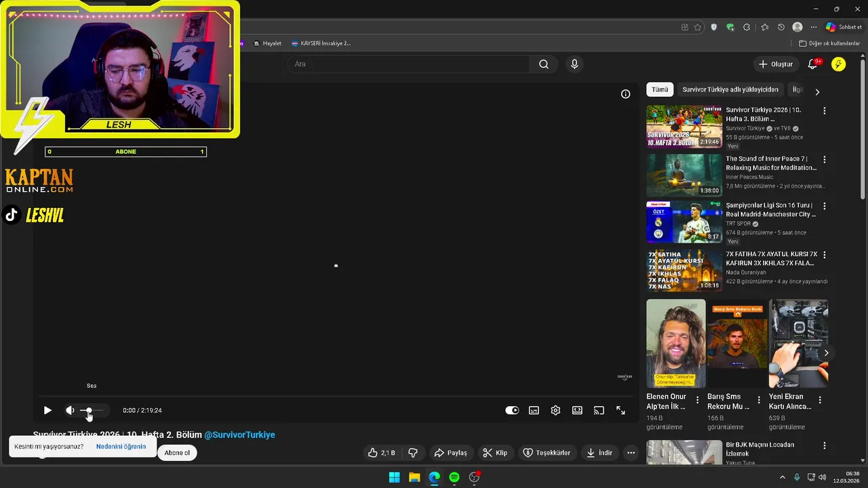Mute the video with the speaker icon

[x=70, y=410]
